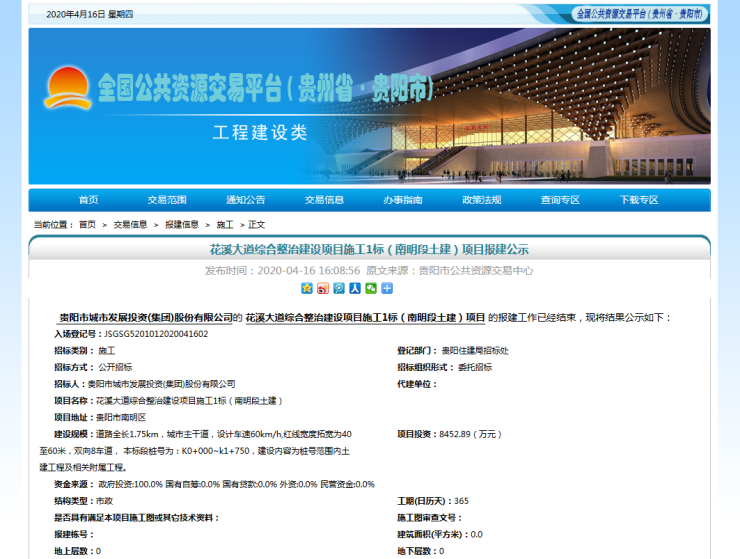Click underlined project name in intro sentence

365,318
